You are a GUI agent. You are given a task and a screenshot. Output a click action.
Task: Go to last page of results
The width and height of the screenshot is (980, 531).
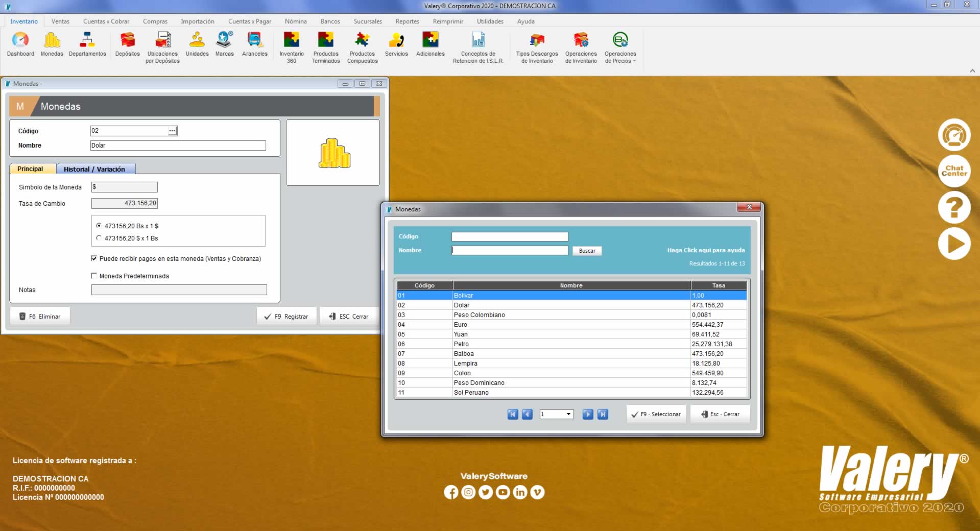(603, 414)
